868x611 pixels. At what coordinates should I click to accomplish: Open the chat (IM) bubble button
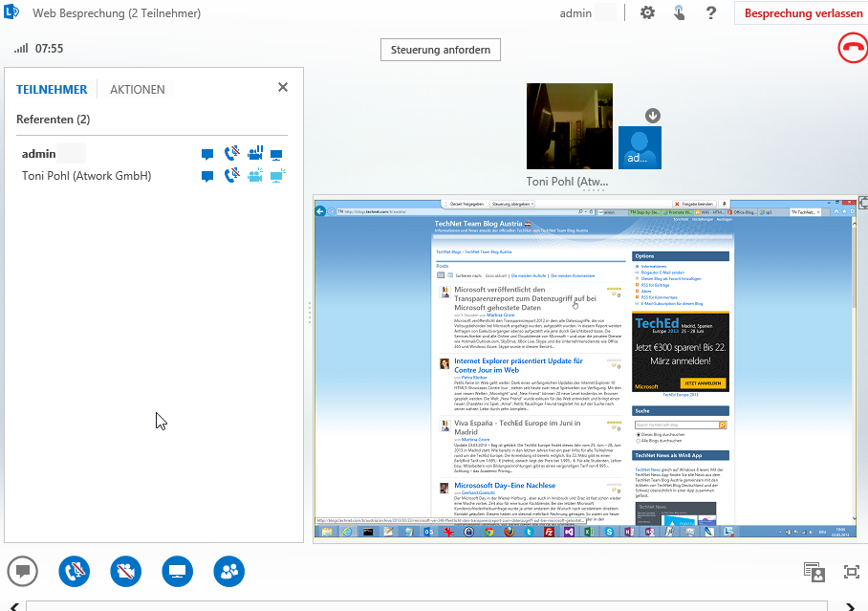23,572
